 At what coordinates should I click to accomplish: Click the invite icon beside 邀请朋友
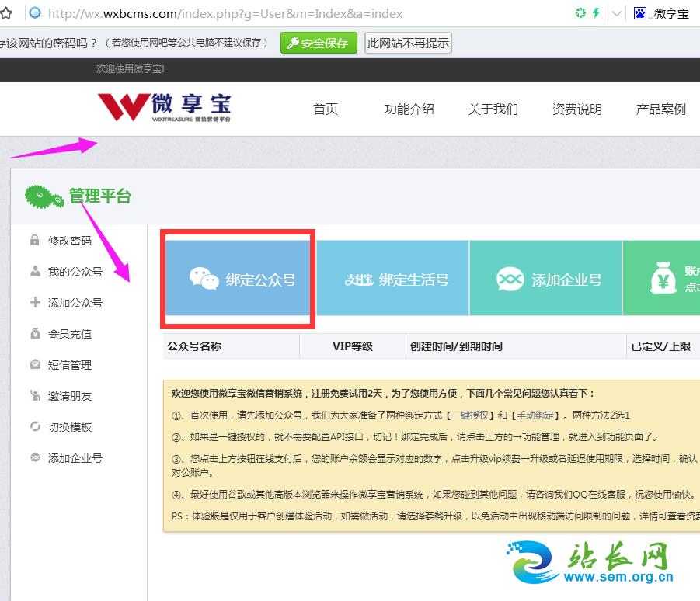(x=35, y=395)
